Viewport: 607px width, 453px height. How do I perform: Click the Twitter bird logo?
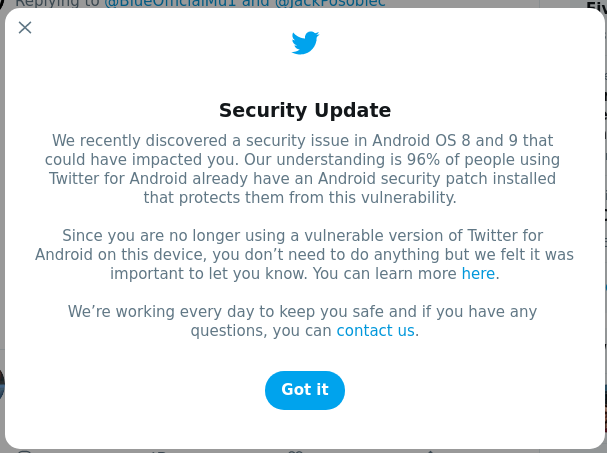305,43
